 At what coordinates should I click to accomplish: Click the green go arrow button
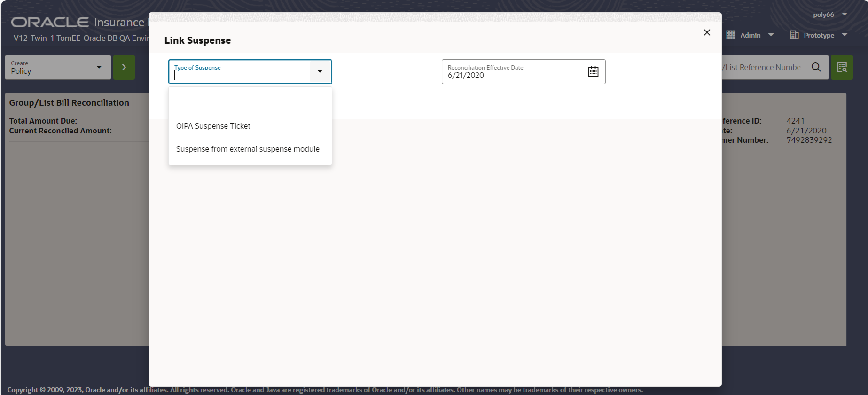124,67
